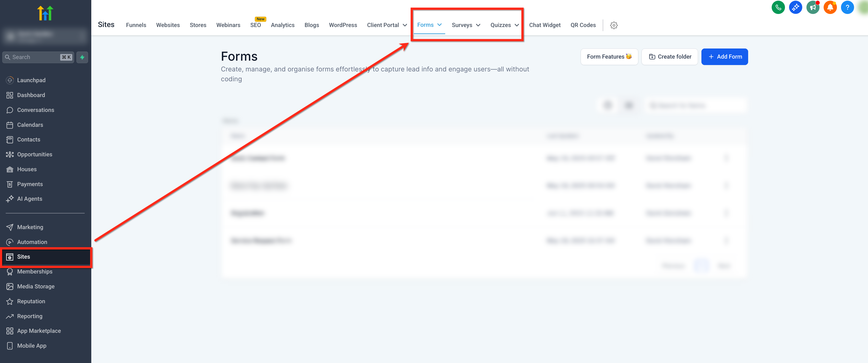This screenshot has height=363, width=868.
Task: Click the green lightning bolt quick actions icon
Action: [82, 57]
